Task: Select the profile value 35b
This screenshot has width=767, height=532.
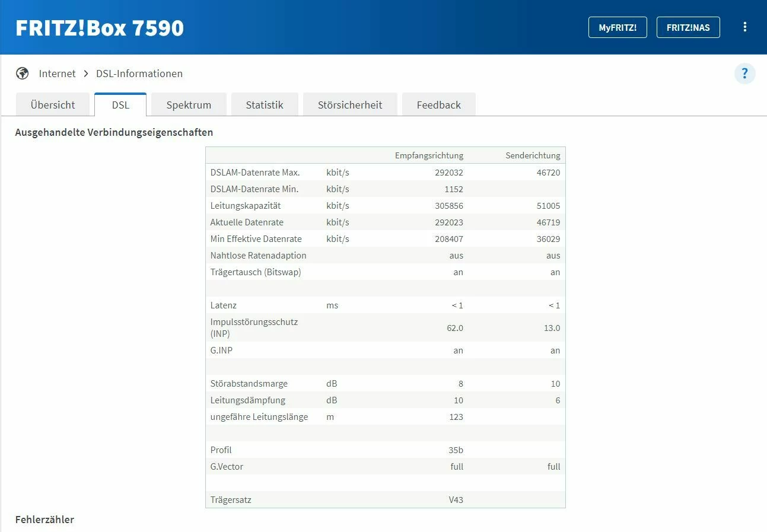Action: click(x=456, y=450)
